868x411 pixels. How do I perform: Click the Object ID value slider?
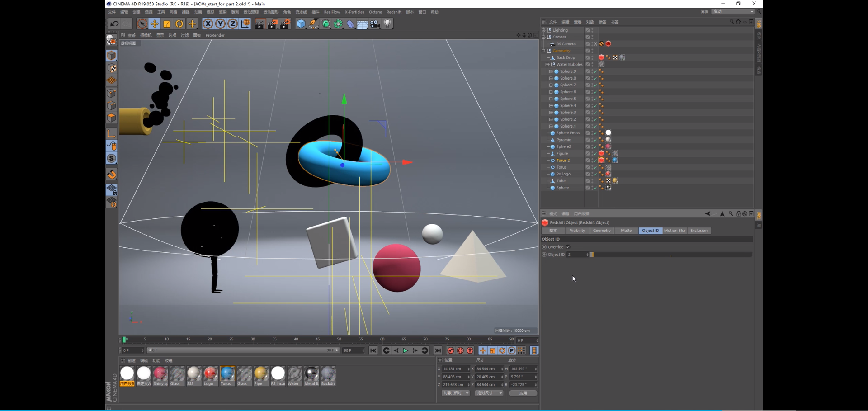click(x=671, y=255)
